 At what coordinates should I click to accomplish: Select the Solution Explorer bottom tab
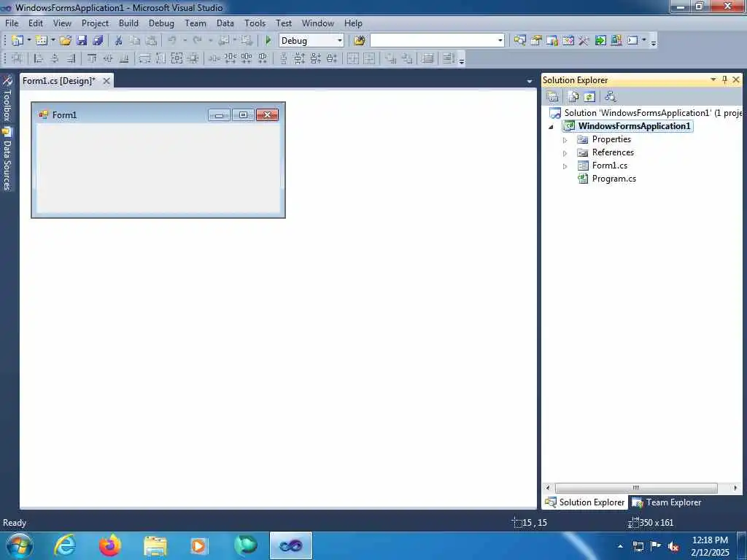coord(584,502)
